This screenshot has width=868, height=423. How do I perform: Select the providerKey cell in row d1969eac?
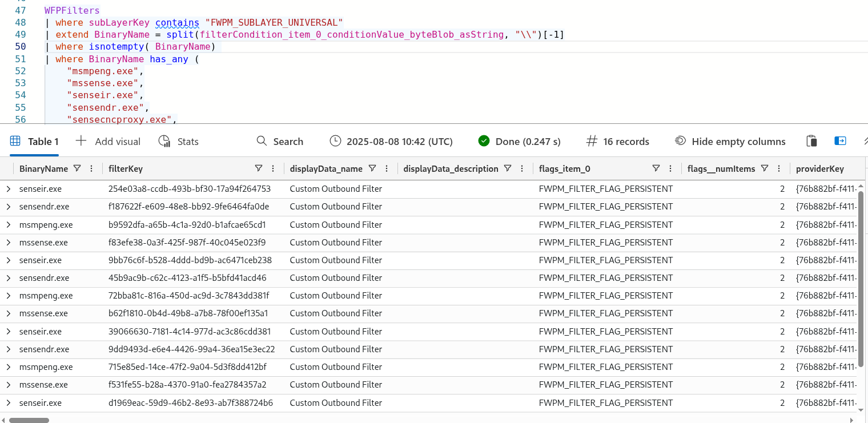(826, 402)
